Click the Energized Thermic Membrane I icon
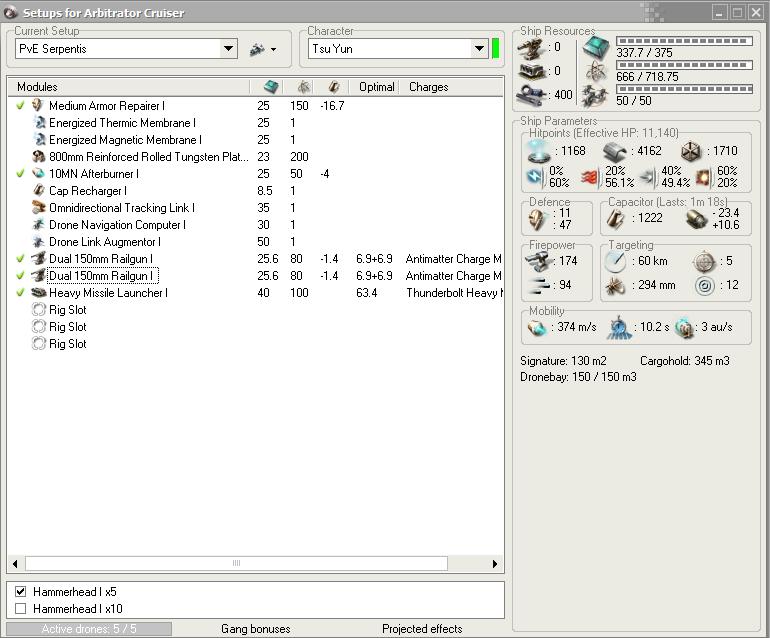 39,123
